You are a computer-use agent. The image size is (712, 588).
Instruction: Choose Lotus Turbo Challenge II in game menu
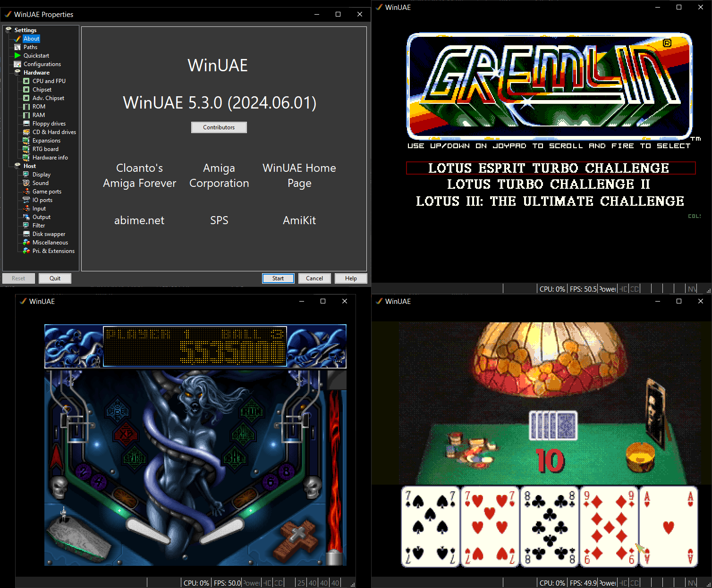[549, 184]
